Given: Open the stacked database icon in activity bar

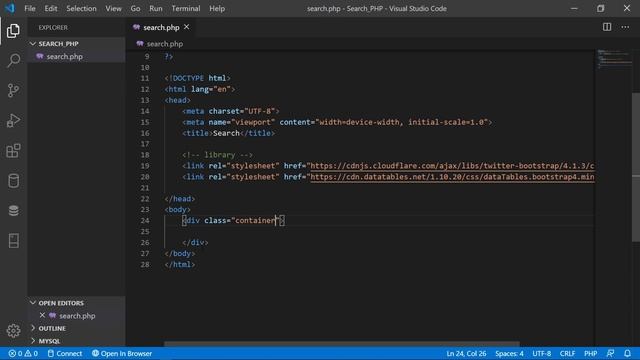Looking at the screenshot, I should [13, 211].
